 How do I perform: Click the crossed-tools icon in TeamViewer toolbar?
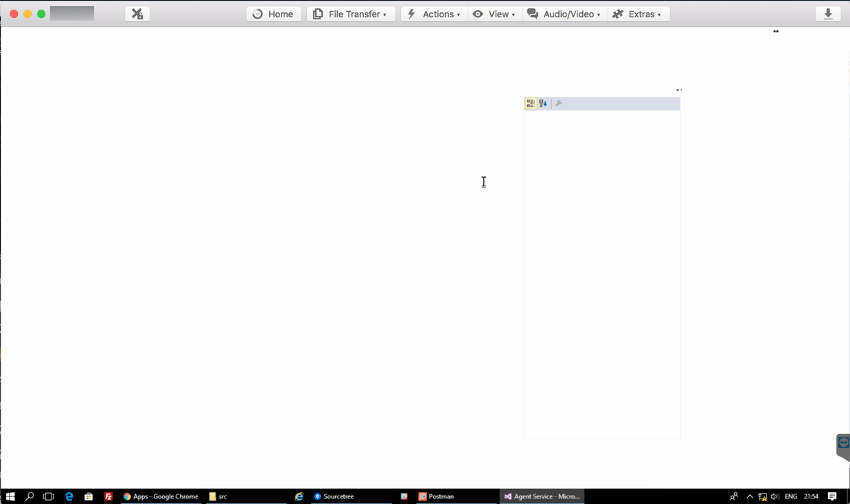click(137, 14)
